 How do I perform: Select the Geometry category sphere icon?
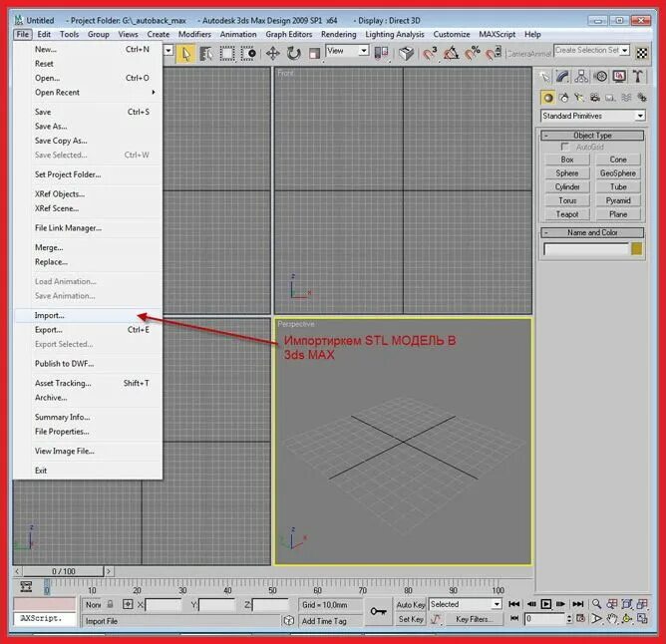[548, 98]
